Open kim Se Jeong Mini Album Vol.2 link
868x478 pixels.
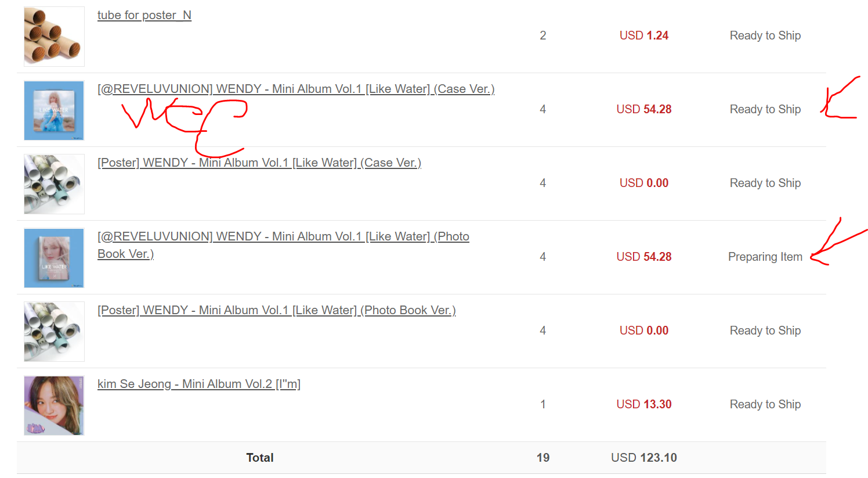click(199, 384)
